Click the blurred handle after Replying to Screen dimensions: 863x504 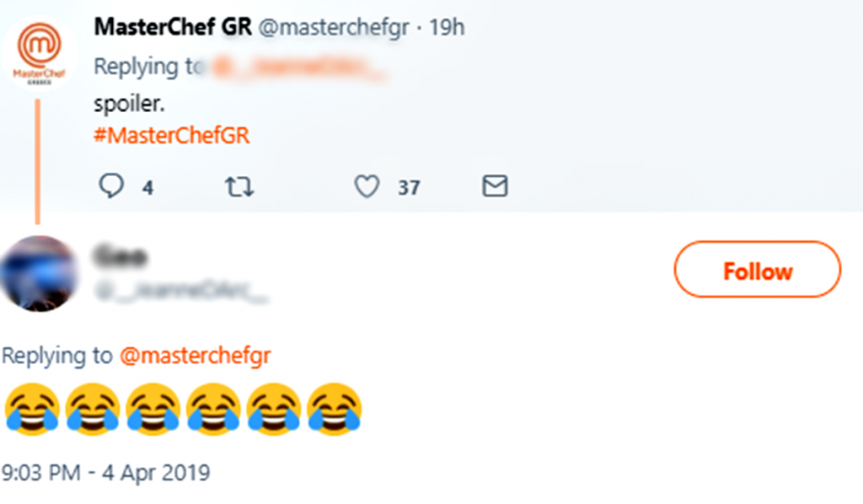[298, 68]
